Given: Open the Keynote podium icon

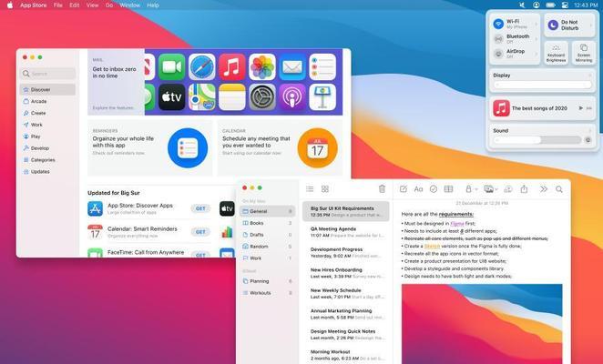Looking at the screenshot, I should pos(322,96).
